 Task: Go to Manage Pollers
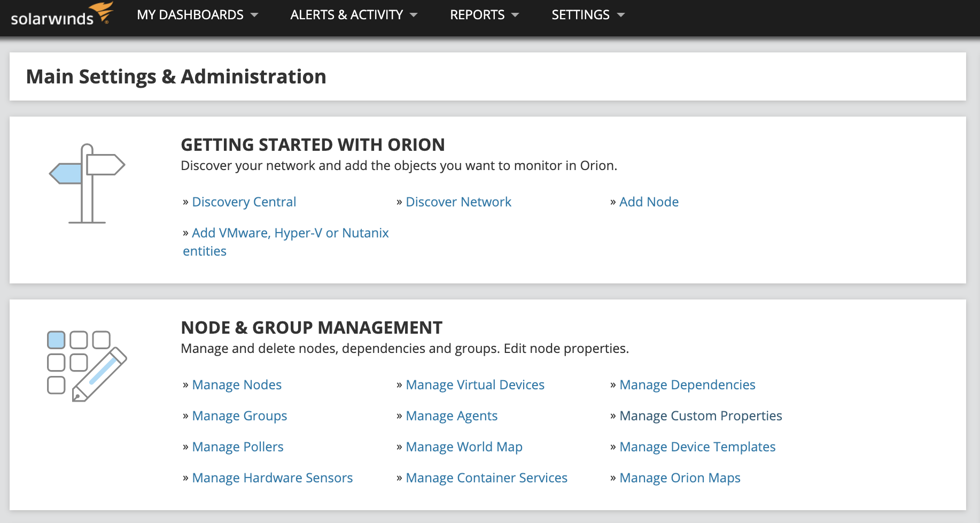pos(238,447)
